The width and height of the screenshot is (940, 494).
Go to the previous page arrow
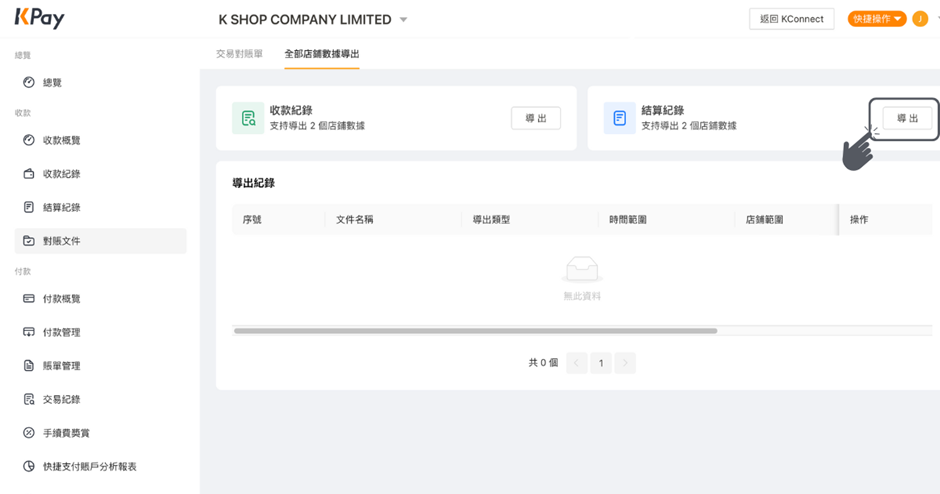tap(577, 363)
